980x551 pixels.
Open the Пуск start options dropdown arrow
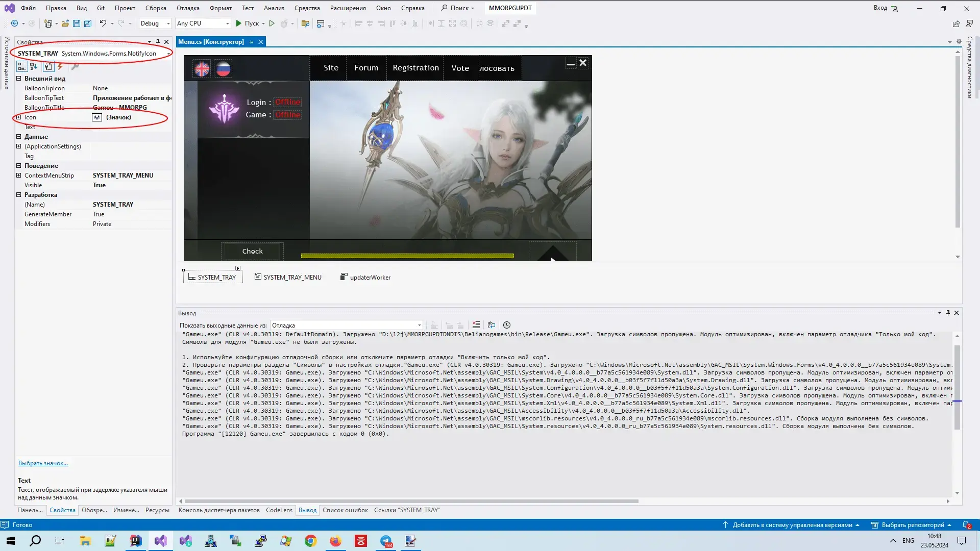coord(263,23)
